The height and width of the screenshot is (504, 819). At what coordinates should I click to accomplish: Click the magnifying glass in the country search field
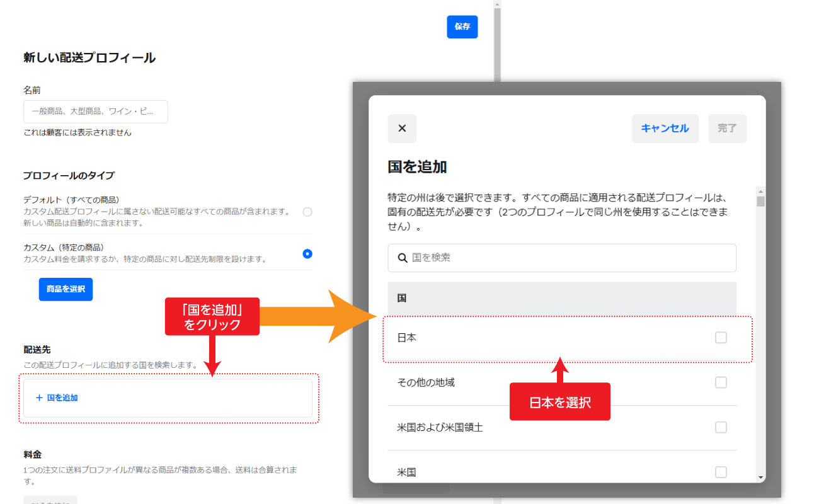point(403,258)
